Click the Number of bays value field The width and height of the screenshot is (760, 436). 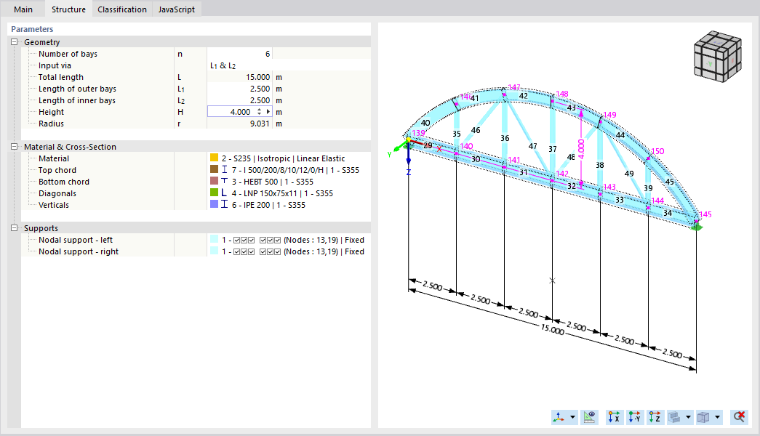click(x=239, y=54)
